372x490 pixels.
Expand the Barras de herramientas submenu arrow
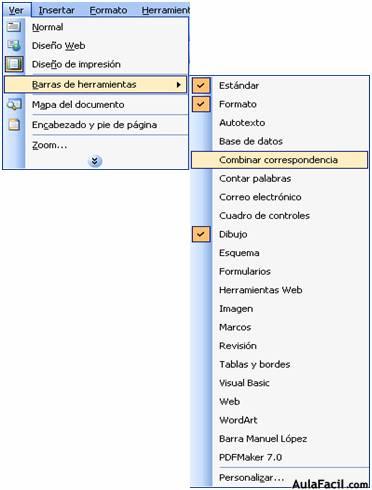pyautogui.click(x=179, y=85)
